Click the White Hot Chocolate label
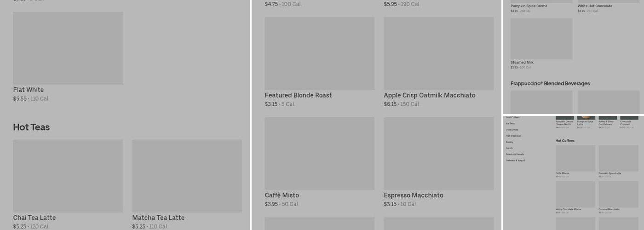Viewport: 644px width, 230px height. [x=594, y=6]
